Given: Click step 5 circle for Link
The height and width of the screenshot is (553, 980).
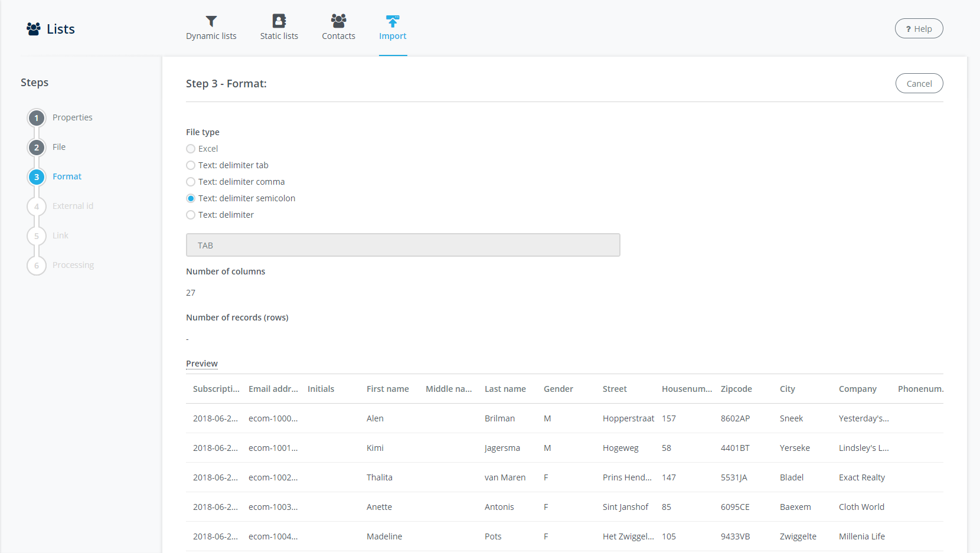Looking at the screenshot, I should 37,236.
